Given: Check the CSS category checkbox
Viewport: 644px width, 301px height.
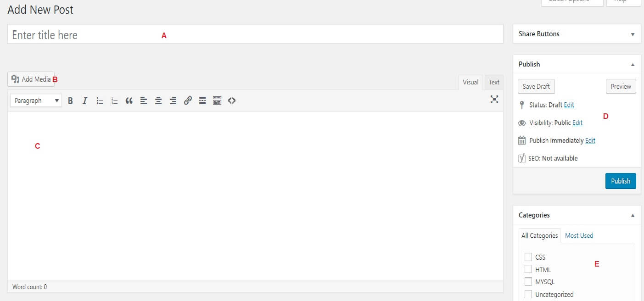Looking at the screenshot, I should pos(528,257).
